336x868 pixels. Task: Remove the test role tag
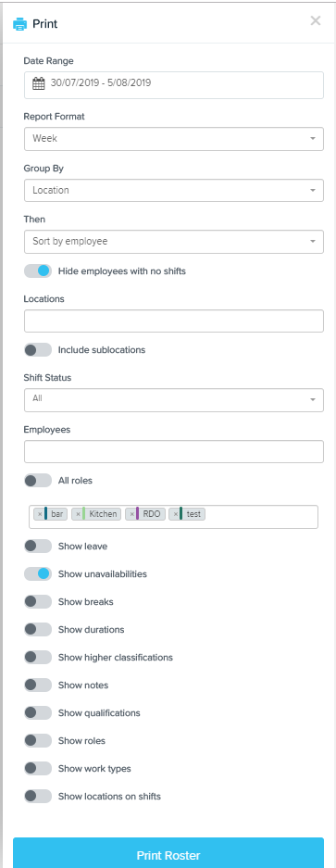pyautogui.click(x=175, y=514)
